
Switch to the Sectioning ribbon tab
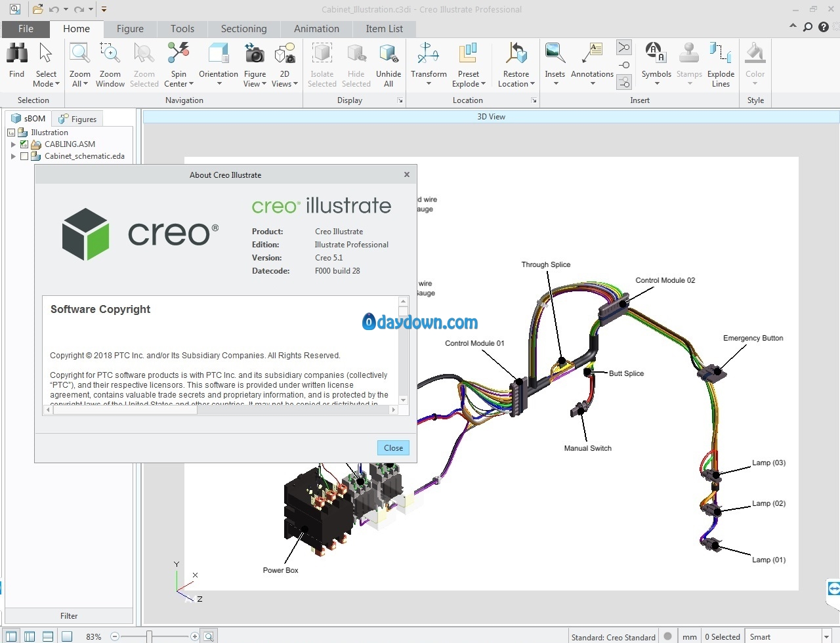click(x=243, y=29)
